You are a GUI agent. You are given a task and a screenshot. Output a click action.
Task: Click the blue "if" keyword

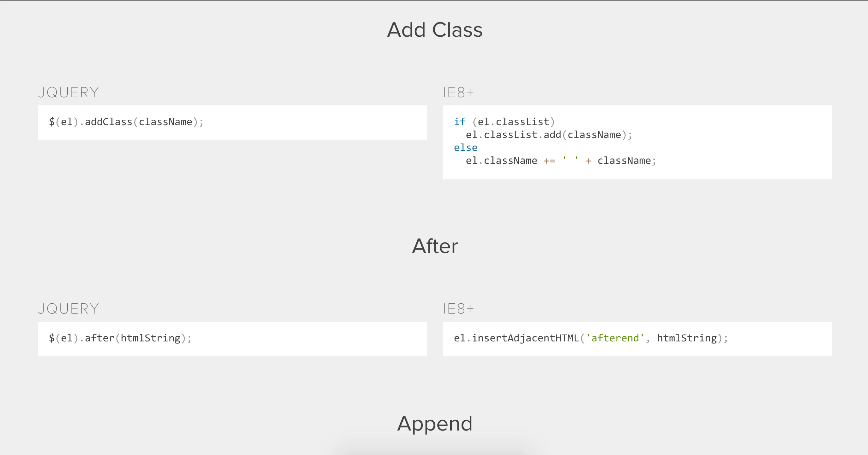point(459,122)
